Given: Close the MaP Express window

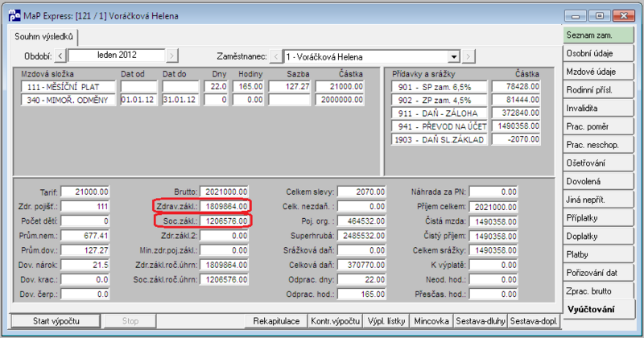Looking at the screenshot, I should click(624, 16).
